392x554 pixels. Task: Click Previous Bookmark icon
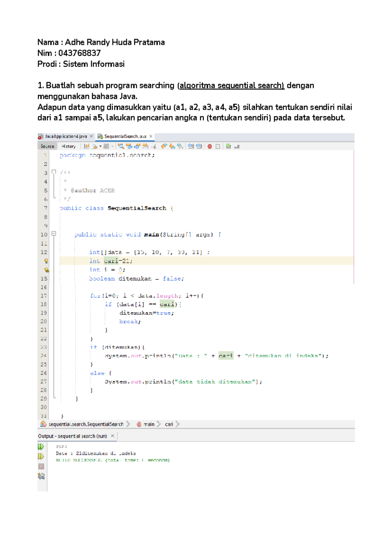tap(164, 146)
